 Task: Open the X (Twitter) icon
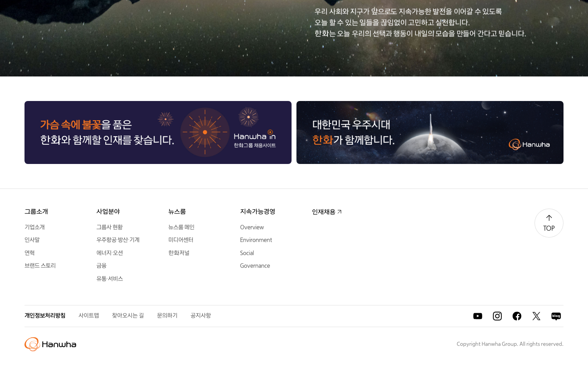(x=537, y=316)
